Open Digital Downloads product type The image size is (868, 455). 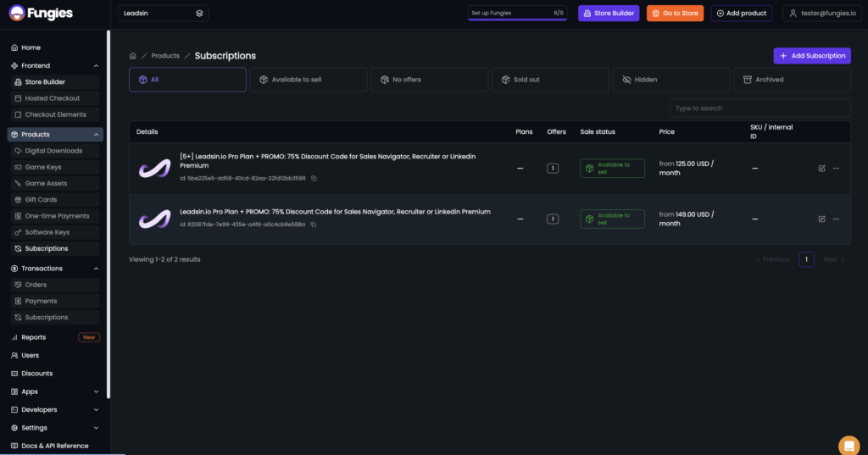pyautogui.click(x=54, y=151)
